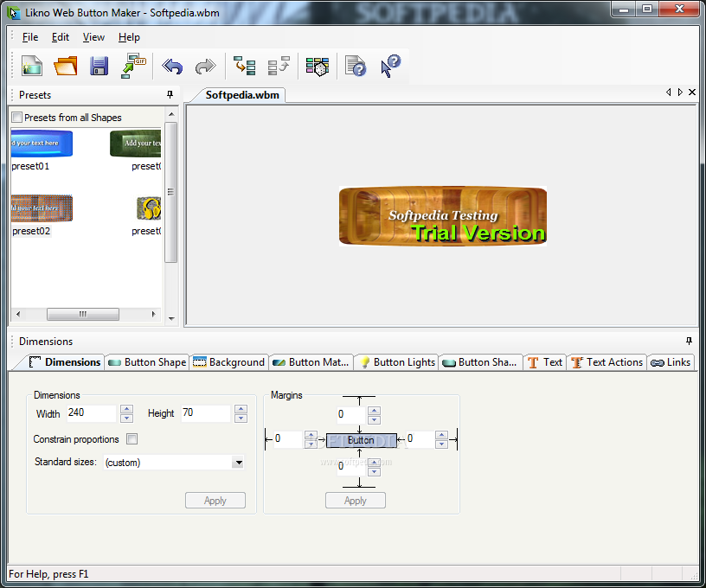Decrease the Height value spinner
Image resolution: width=706 pixels, height=588 pixels.
pyautogui.click(x=241, y=419)
